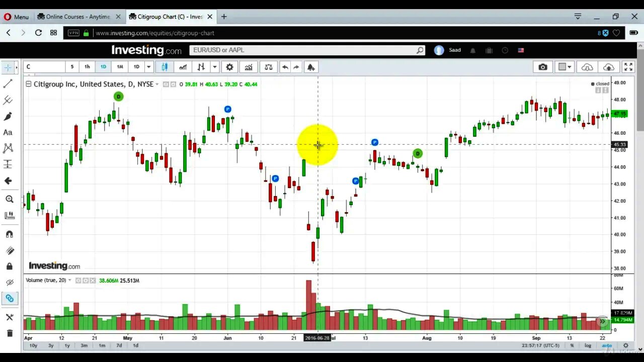
Task: Reload the page
Action: coord(38,33)
